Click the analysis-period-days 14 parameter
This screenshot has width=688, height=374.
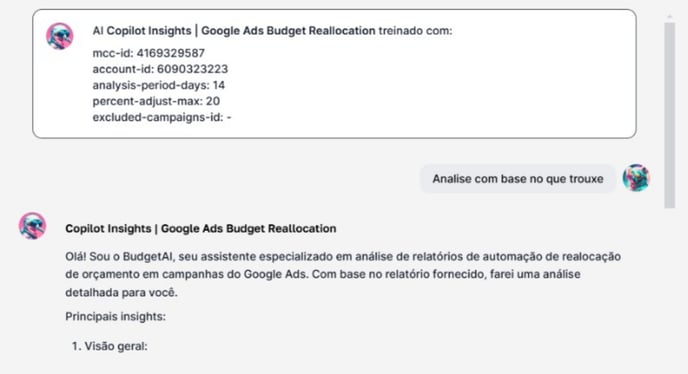(x=159, y=85)
